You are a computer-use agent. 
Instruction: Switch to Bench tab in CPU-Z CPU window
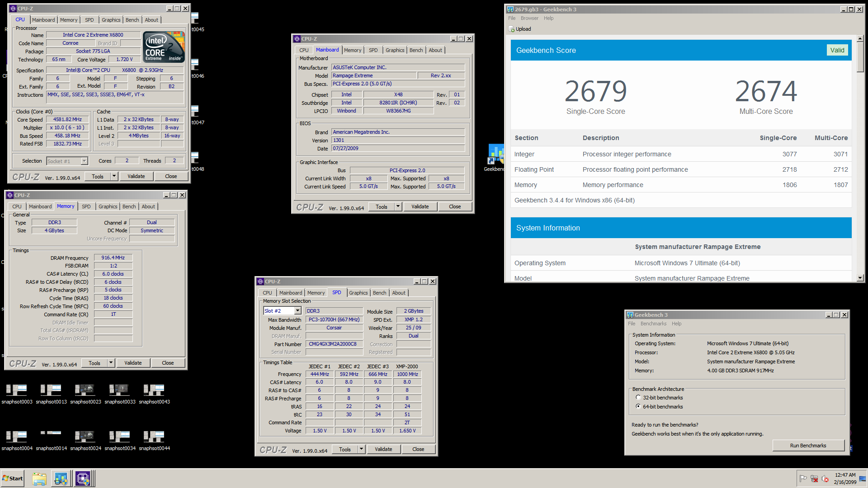(x=132, y=20)
